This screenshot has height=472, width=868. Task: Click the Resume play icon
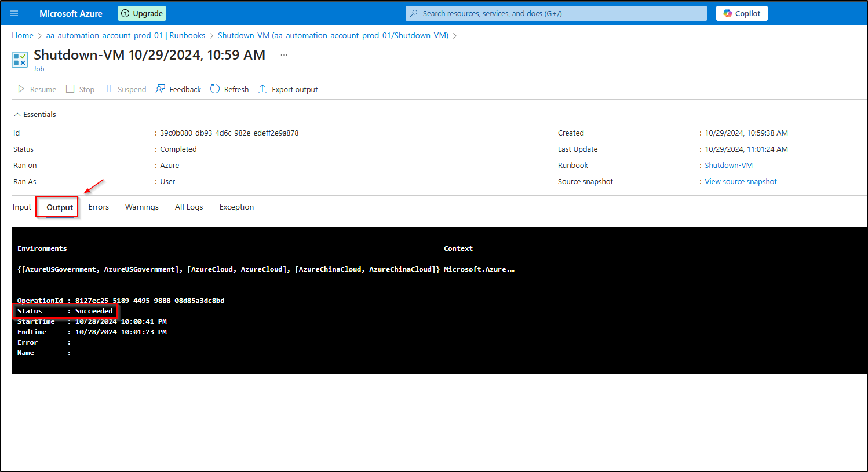(x=21, y=89)
